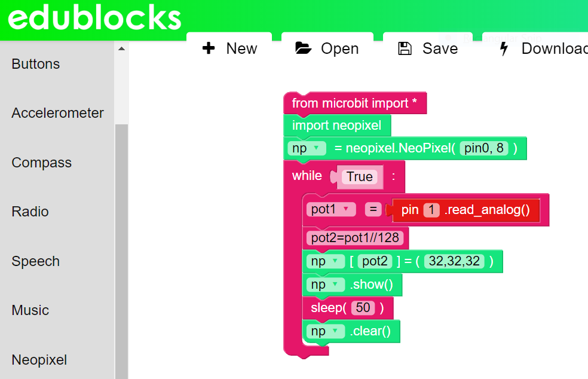The width and height of the screenshot is (588, 379).
Task: Edit the True condition field
Action: click(359, 177)
